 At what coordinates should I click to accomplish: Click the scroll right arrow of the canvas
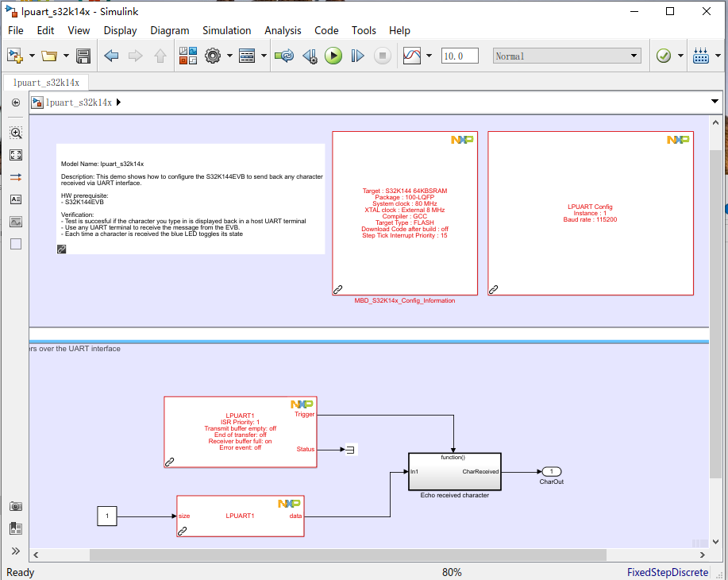pyautogui.click(x=703, y=555)
